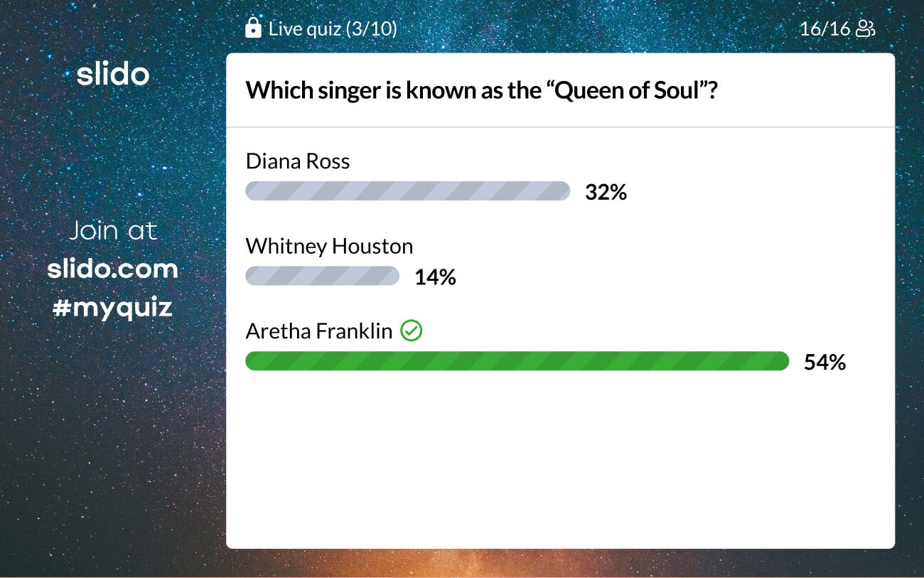This screenshot has height=578, width=924.
Task: Click the lock icon beside Live quiz
Action: [x=252, y=28]
